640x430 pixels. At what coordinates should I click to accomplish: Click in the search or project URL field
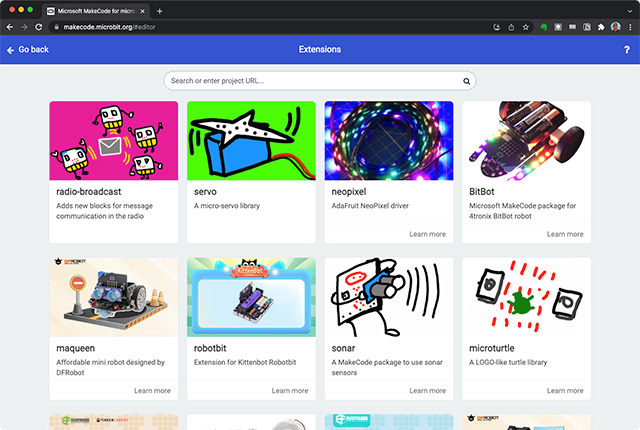(310, 81)
